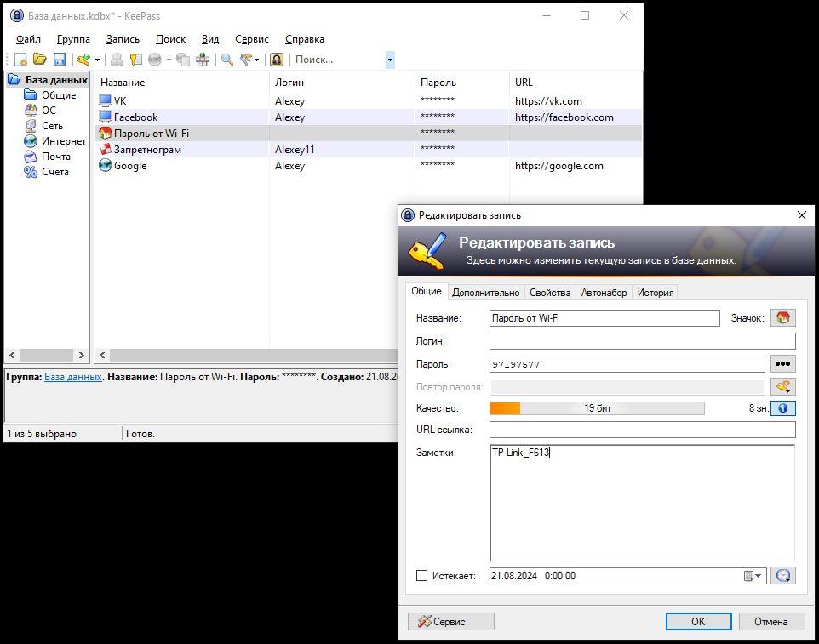Click the Логин input field
Viewport: 819px width, 644px height.
coord(643,341)
